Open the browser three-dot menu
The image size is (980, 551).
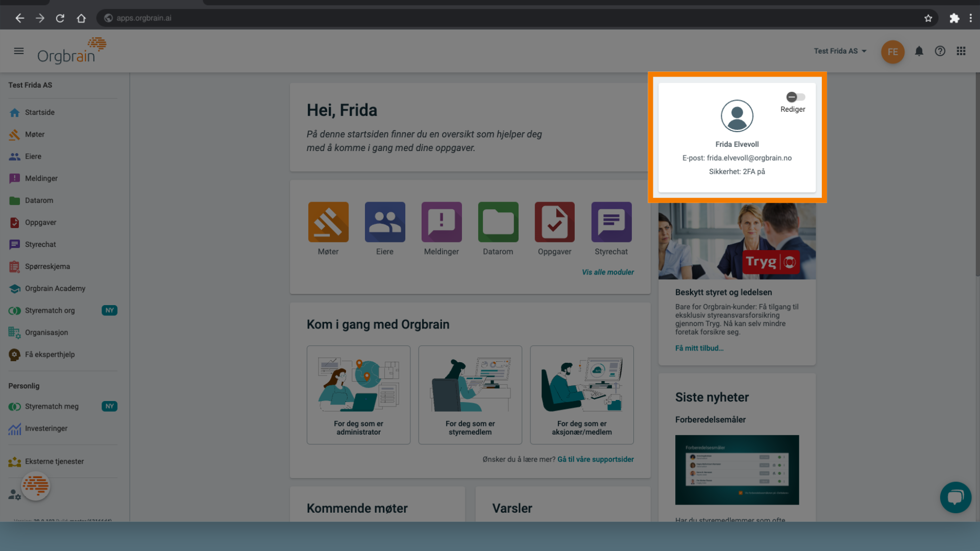point(971,18)
